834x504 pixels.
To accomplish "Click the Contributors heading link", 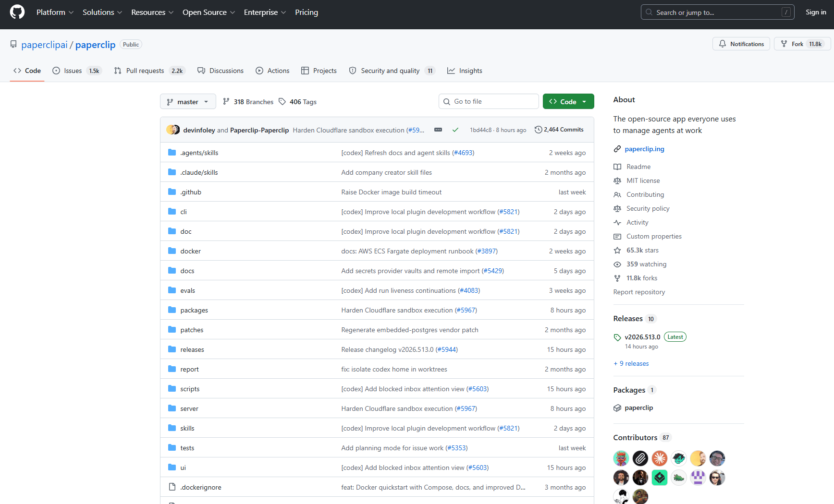I will [635, 438].
